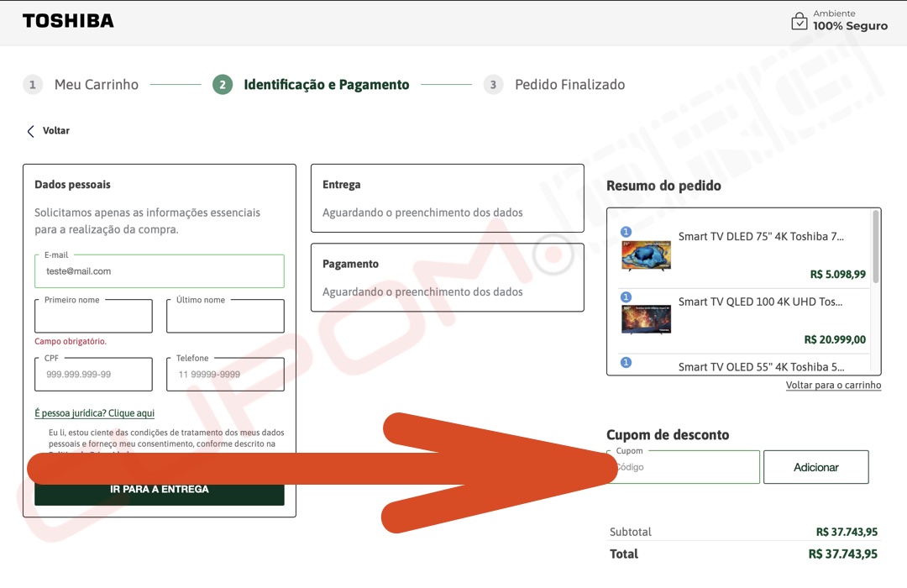
Task: Click the CPF input field
Action: [93, 375]
